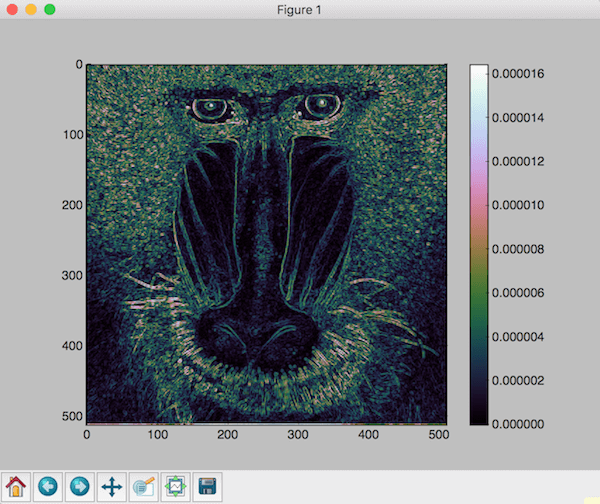Click colorbar label 0.000006
This screenshot has width=600, height=504.
[518, 293]
